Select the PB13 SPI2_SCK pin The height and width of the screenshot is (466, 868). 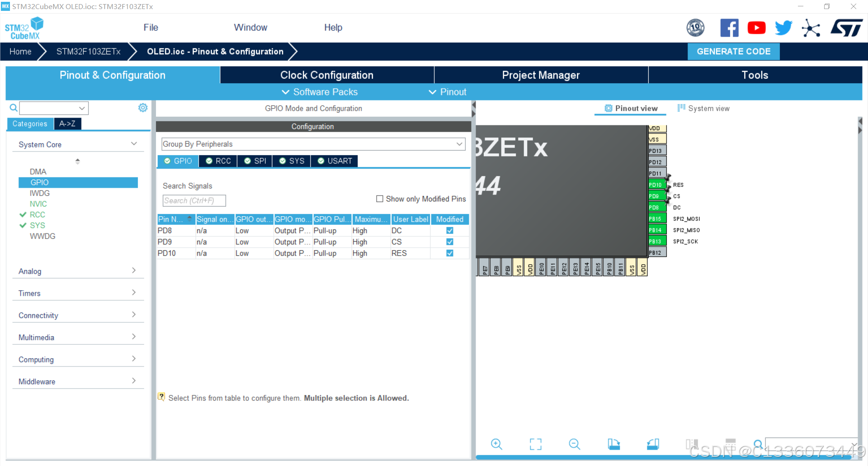coord(656,241)
